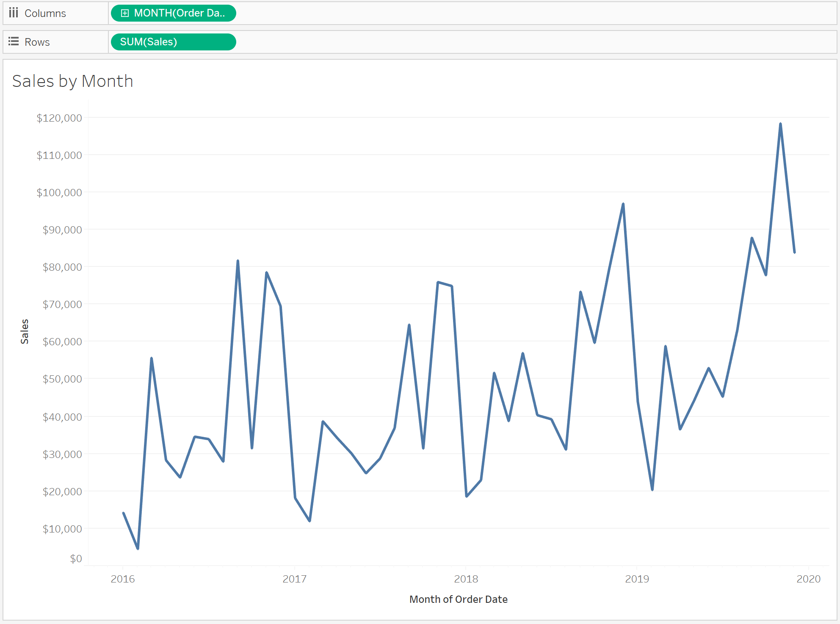840x624 pixels.
Task: Click the Sales by Month title
Action: (x=73, y=81)
